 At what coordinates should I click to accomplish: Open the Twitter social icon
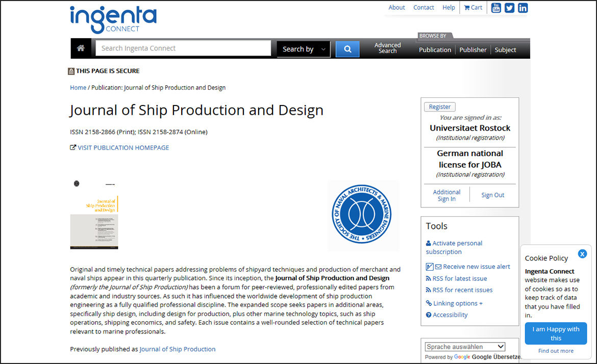coord(509,8)
